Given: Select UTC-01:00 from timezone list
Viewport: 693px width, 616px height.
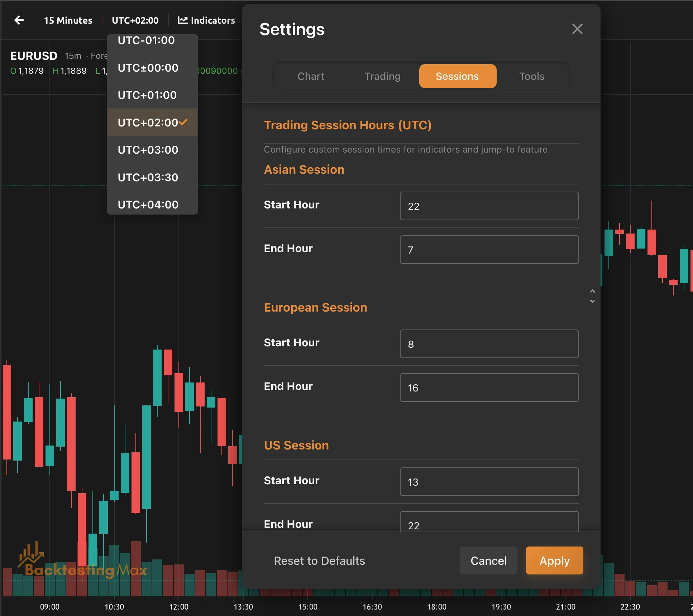Looking at the screenshot, I should (x=153, y=40).
